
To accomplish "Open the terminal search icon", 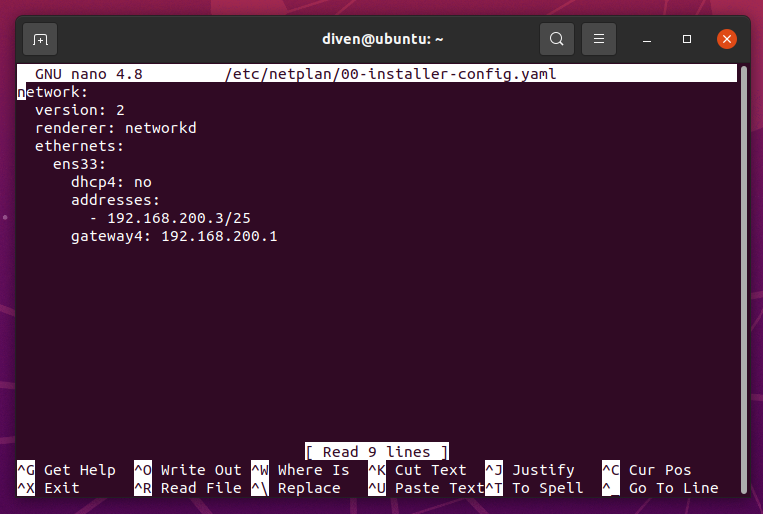I will pyautogui.click(x=557, y=40).
